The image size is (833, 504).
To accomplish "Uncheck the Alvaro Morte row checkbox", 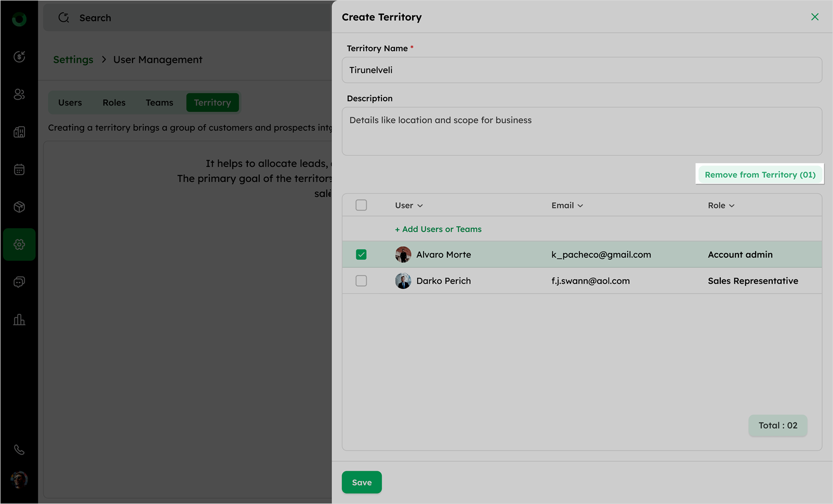I will click(x=361, y=255).
